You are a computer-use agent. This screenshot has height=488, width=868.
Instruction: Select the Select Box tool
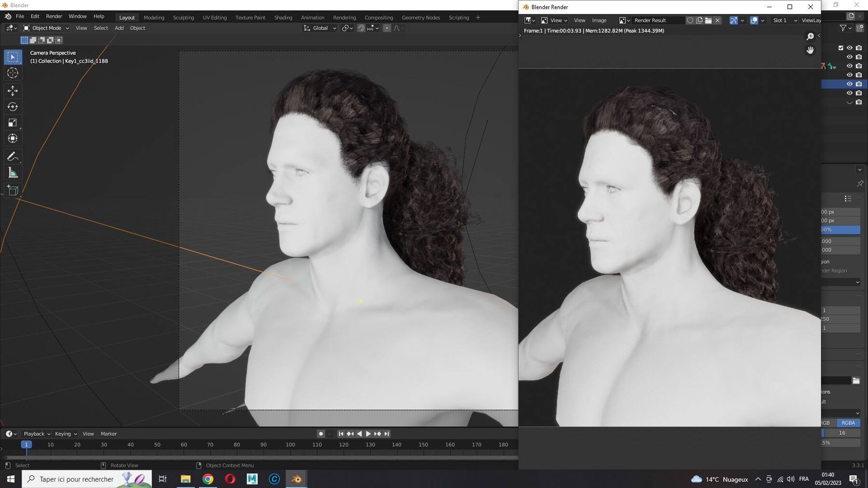[13, 57]
